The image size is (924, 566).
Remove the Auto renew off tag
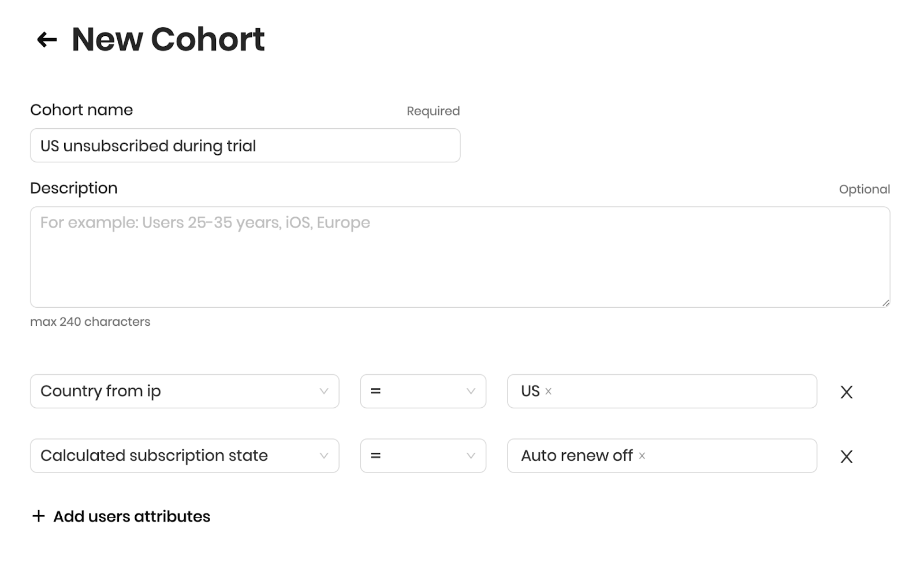tap(642, 456)
